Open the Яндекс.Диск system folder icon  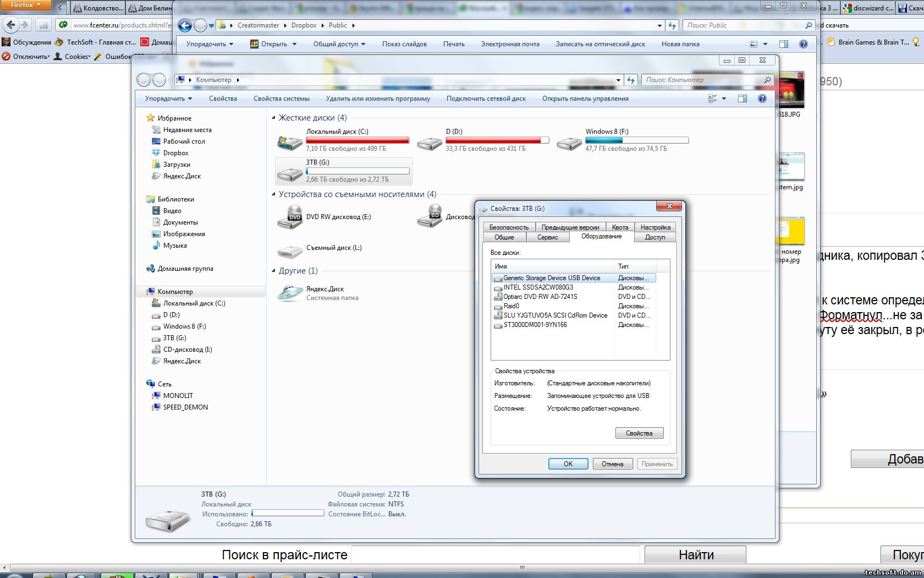(x=289, y=293)
